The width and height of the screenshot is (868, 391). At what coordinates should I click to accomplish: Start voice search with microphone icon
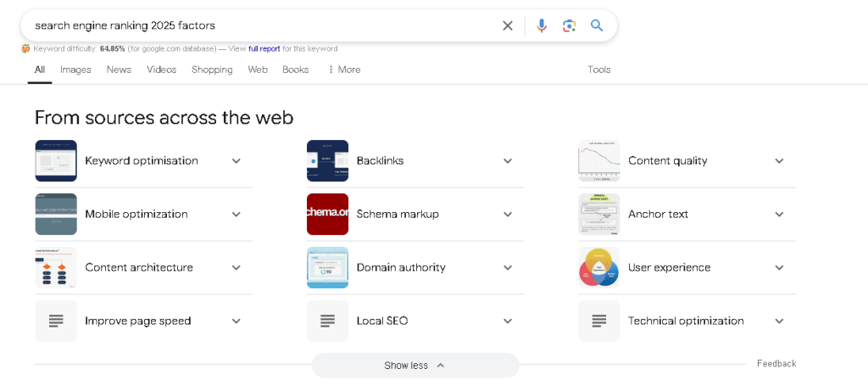tap(542, 25)
